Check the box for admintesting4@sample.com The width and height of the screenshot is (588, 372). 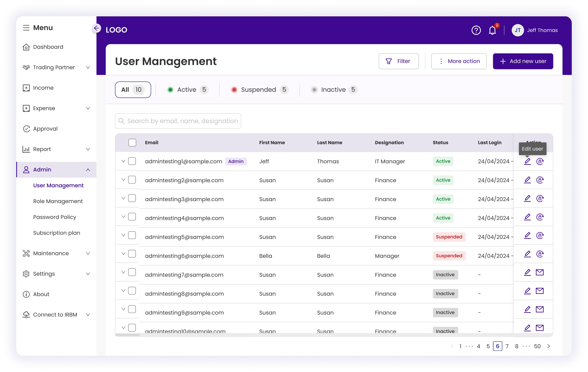132,217
